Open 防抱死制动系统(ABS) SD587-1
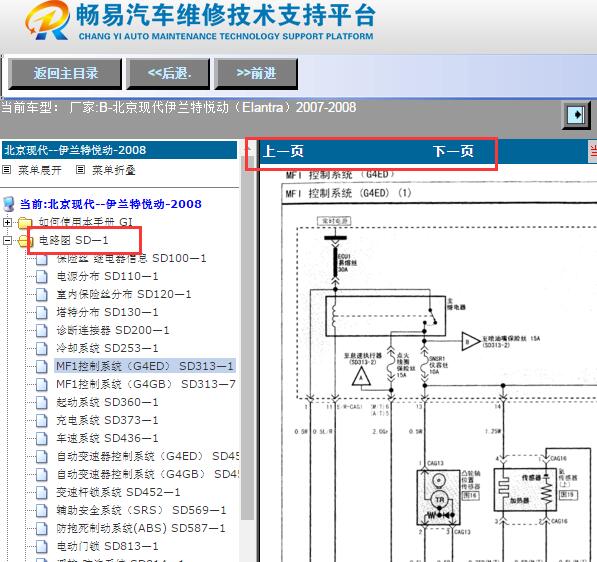Viewport: 597px width, 562px height. coord(141,528)
